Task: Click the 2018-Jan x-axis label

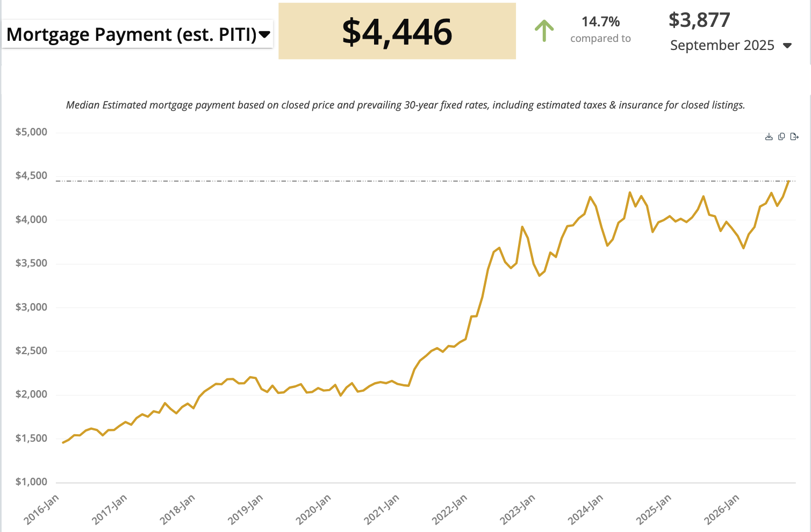Action: (177, 509)
